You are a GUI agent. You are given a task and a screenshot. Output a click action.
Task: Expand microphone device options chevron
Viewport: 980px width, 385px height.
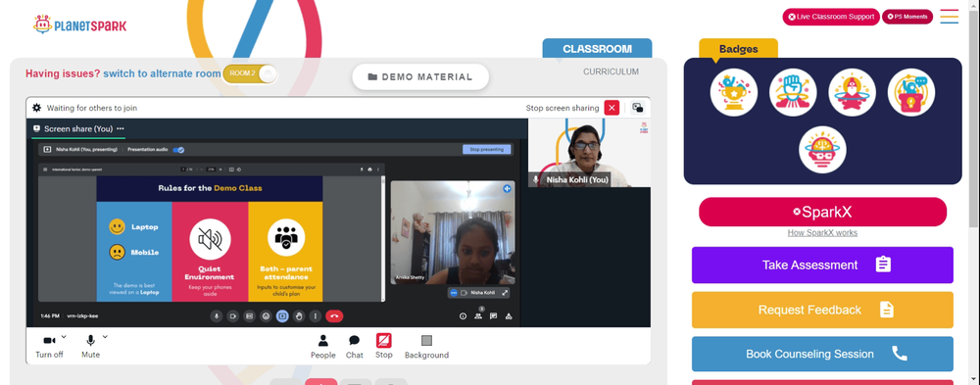click(x=105, y=337)
